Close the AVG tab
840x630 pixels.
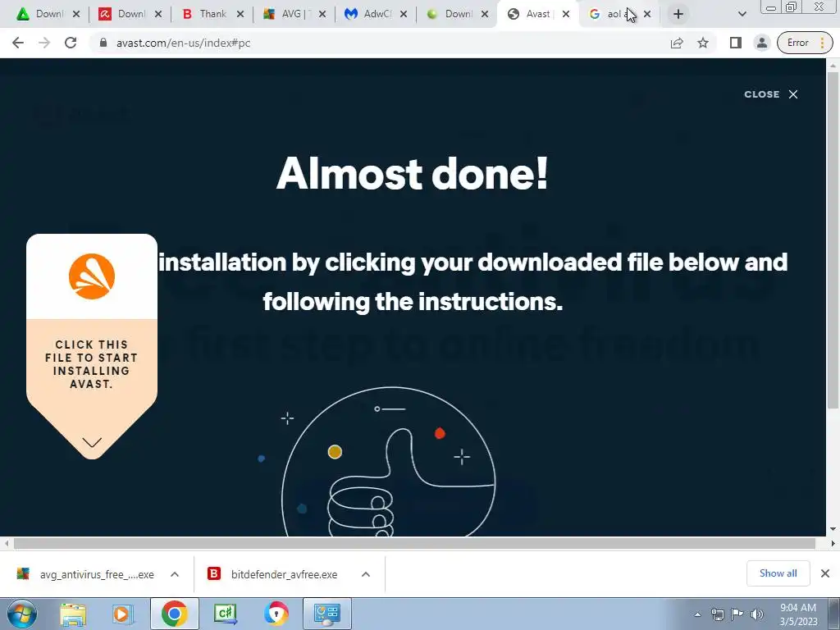322,14
